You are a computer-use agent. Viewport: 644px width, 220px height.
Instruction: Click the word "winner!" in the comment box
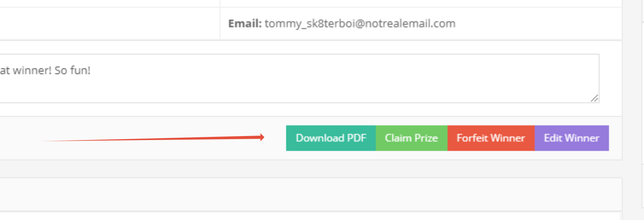pyautogui.click(x=32, y=70)
